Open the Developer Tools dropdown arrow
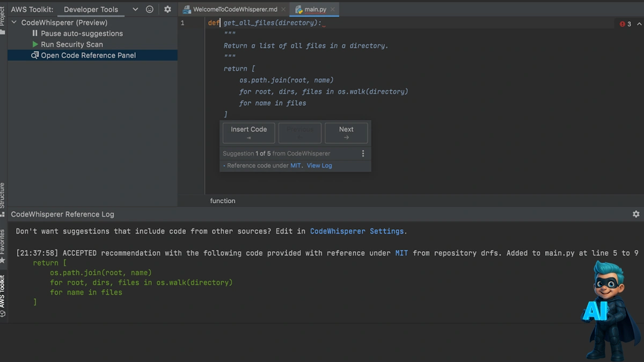The width and height of the screenshot is (644, 362). coord(135,10)
